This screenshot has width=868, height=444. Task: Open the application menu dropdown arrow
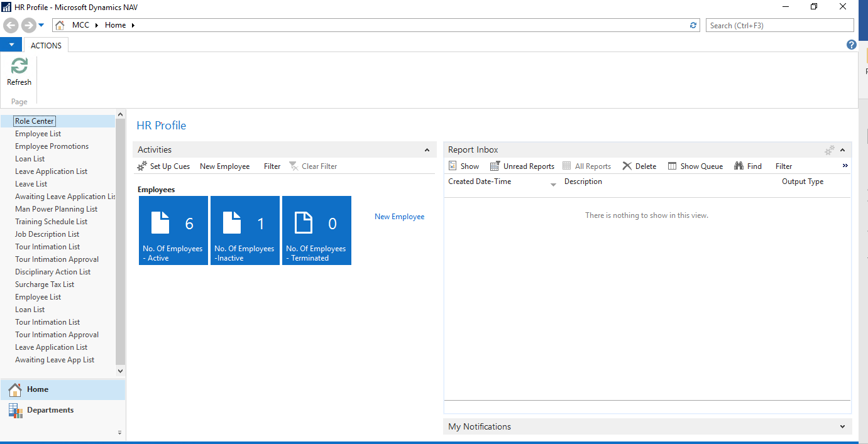(x=11, y=45)
